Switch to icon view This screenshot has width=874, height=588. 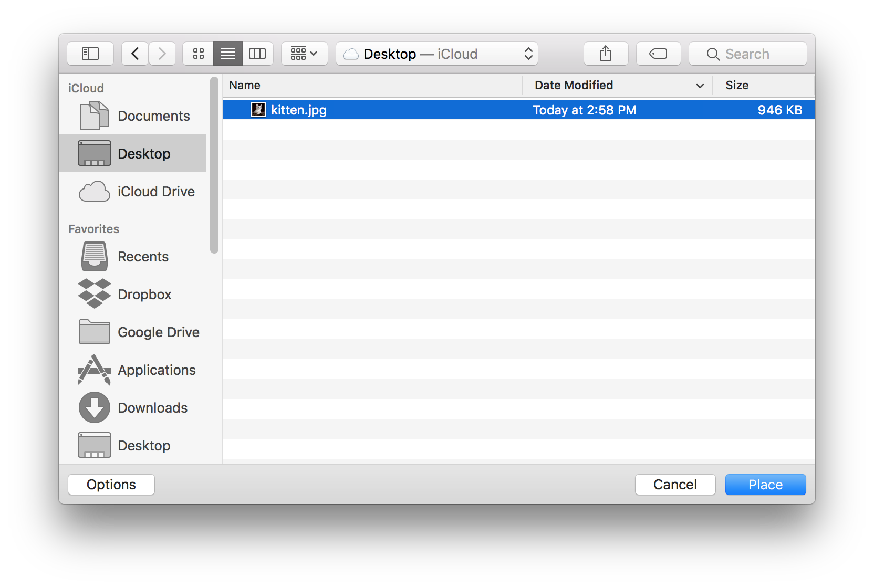(198, 54)
